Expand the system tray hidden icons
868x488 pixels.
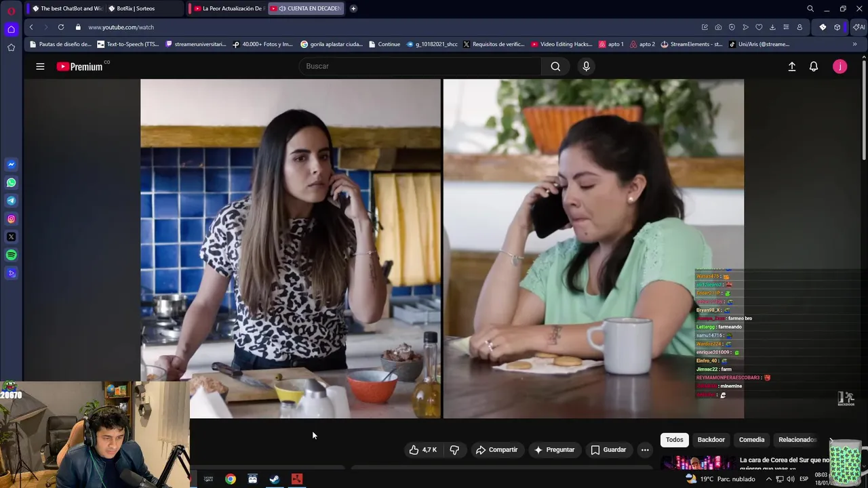point(768,479)
